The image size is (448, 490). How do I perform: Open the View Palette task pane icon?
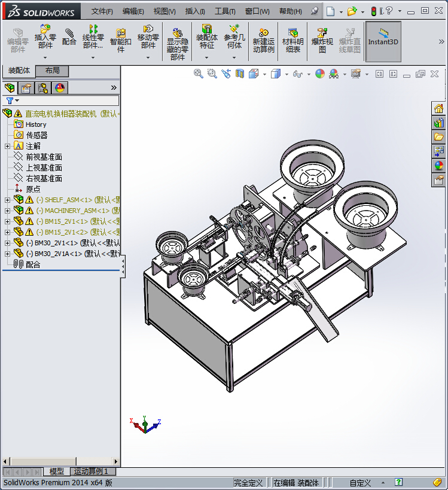(x=438, y=151)
